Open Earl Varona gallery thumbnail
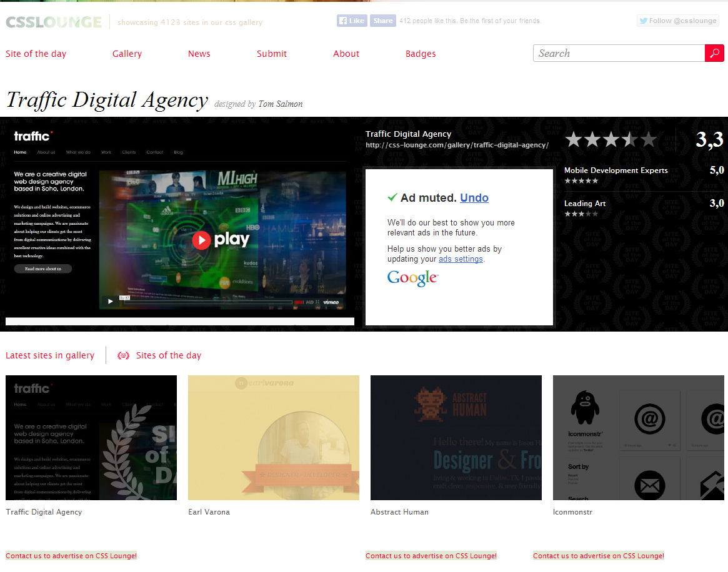 (274, 438)
